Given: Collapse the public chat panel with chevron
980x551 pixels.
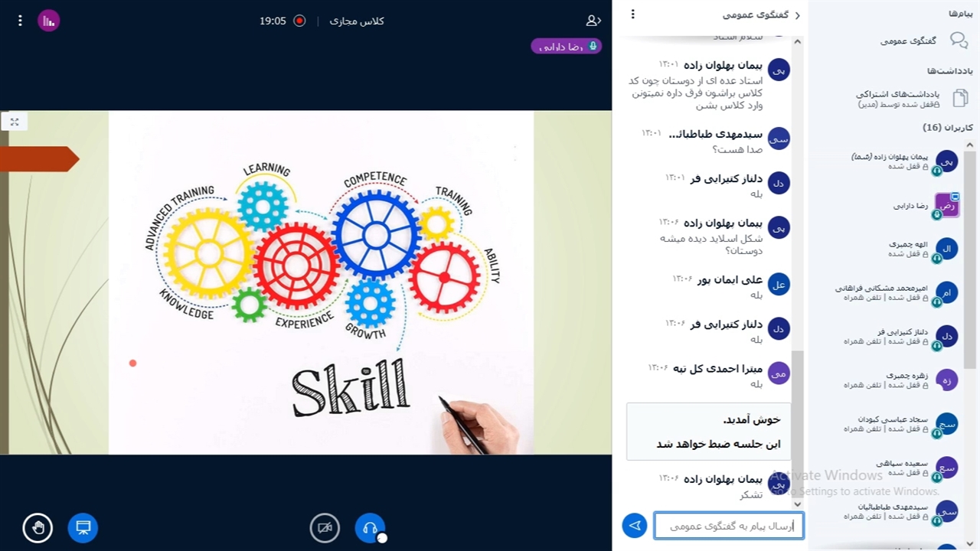Looking at the screenshot, I should tap(797, 15).
